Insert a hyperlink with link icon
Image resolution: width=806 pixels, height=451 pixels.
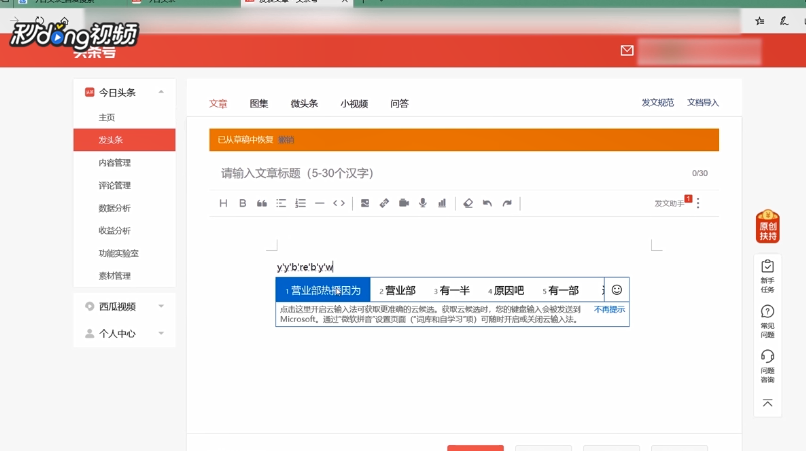(x=384, y=203)
